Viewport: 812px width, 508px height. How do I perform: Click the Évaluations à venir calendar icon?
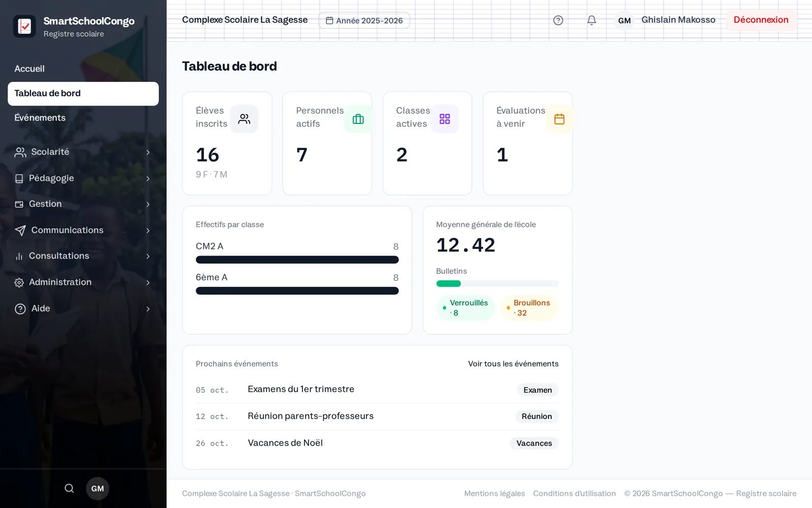coord(559,119)
